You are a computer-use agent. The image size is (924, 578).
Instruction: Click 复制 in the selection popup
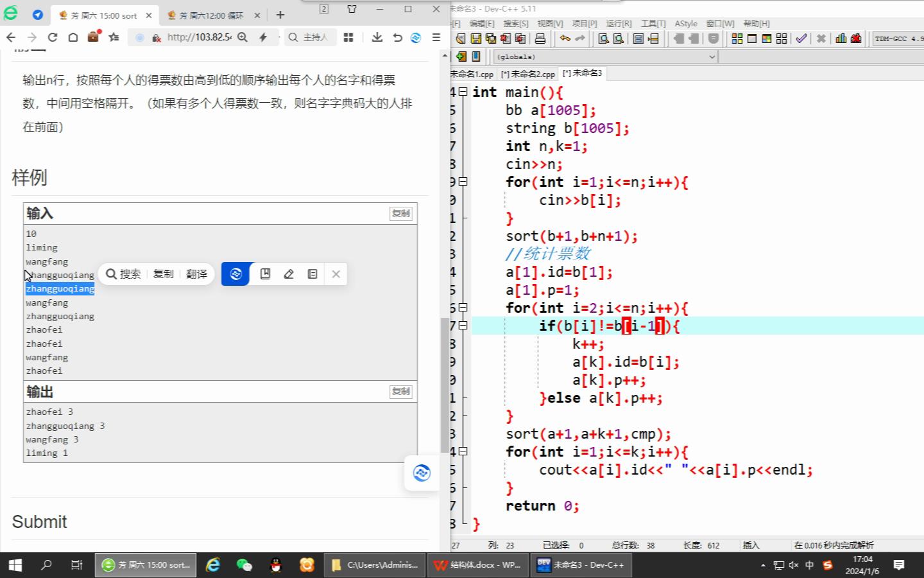point(163,274)
